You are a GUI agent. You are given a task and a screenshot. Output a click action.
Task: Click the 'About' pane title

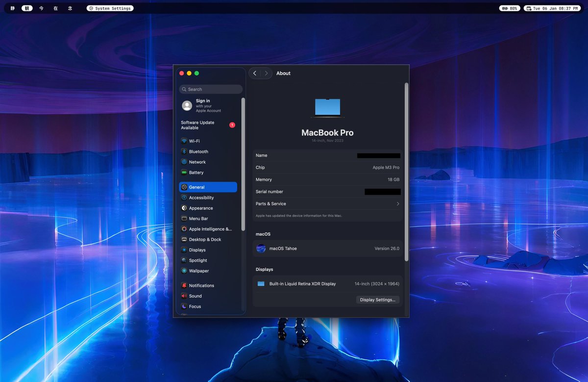pyautogui.click(x=283, y=74)
